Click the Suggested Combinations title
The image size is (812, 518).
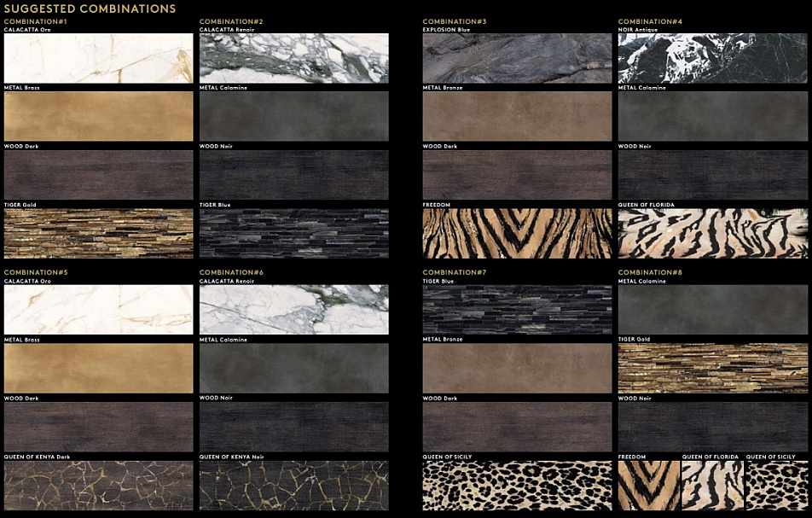[90, 9]
